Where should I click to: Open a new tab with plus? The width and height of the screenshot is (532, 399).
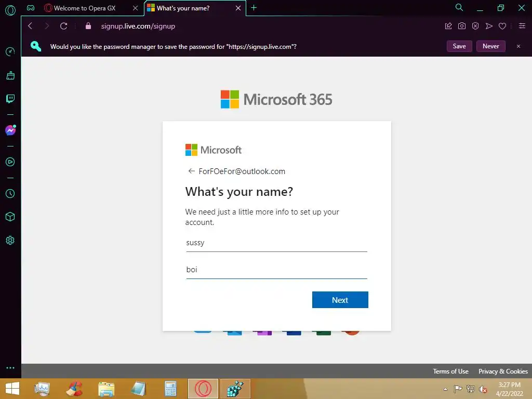254,7
